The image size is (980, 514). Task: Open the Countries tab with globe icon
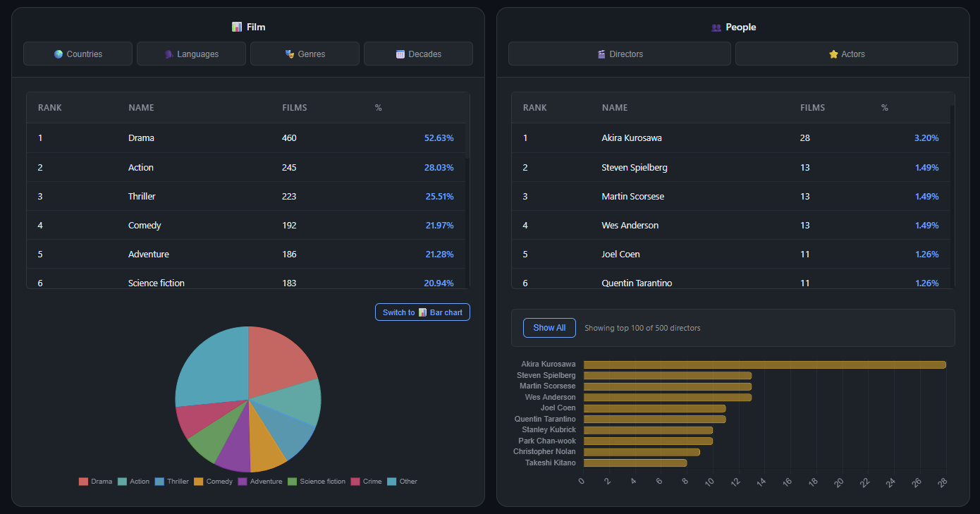[x=78, y=54]
